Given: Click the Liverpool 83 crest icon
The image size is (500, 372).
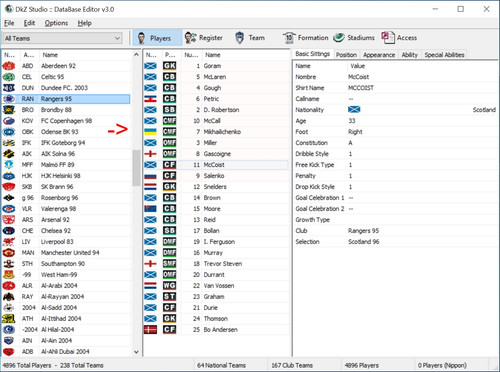Looking at the screenshot, I should [x=9, y=242].
